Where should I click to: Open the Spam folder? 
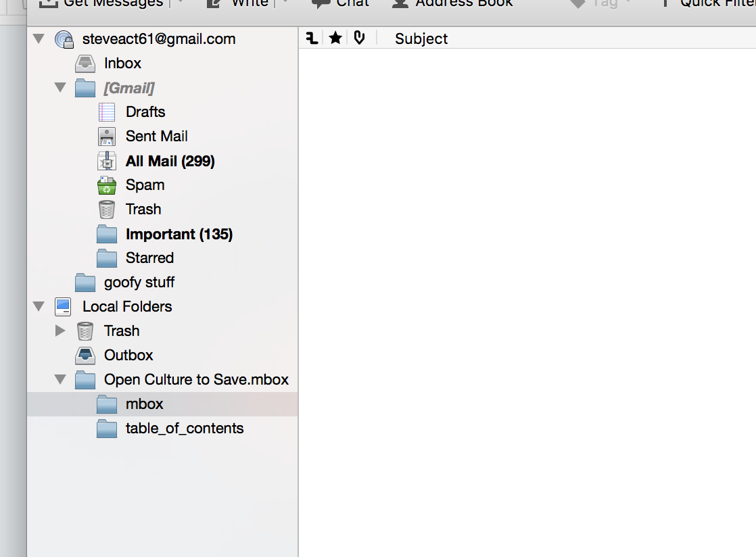pyautogui.click(x=145, y=185)
